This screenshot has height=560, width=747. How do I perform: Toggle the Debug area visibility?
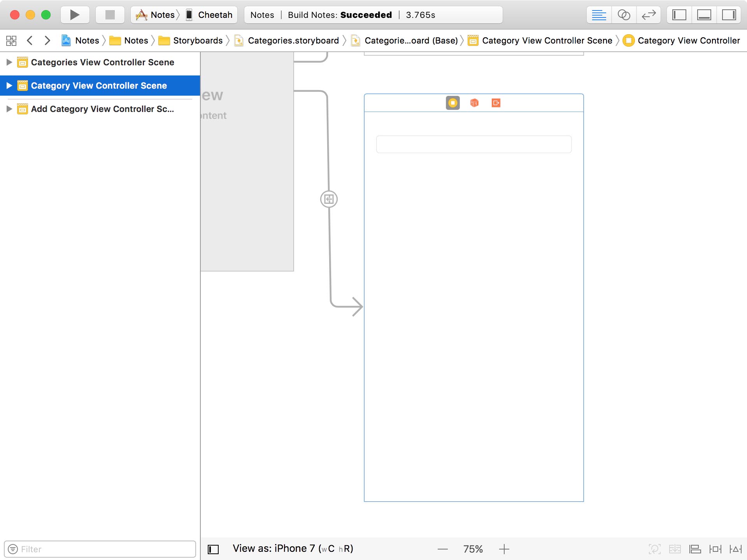(x=705, y=15)
